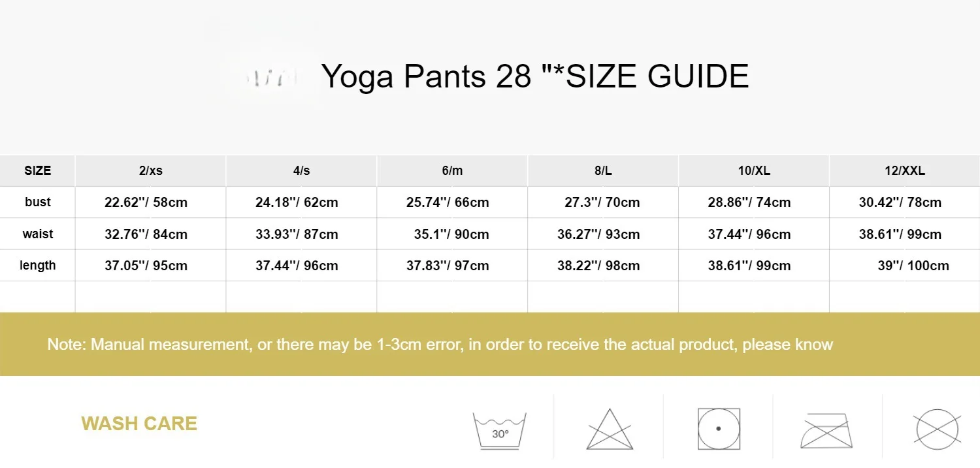Click the 8/L bust value 27.3''/ 70cm

pos(602,202)
